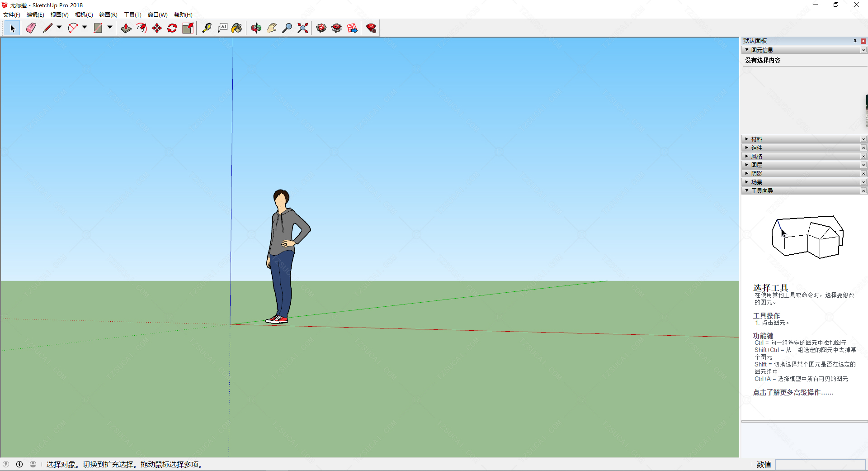Select the Offset tool
This screenshot has width=868, height=471.
tap(142, 28)
